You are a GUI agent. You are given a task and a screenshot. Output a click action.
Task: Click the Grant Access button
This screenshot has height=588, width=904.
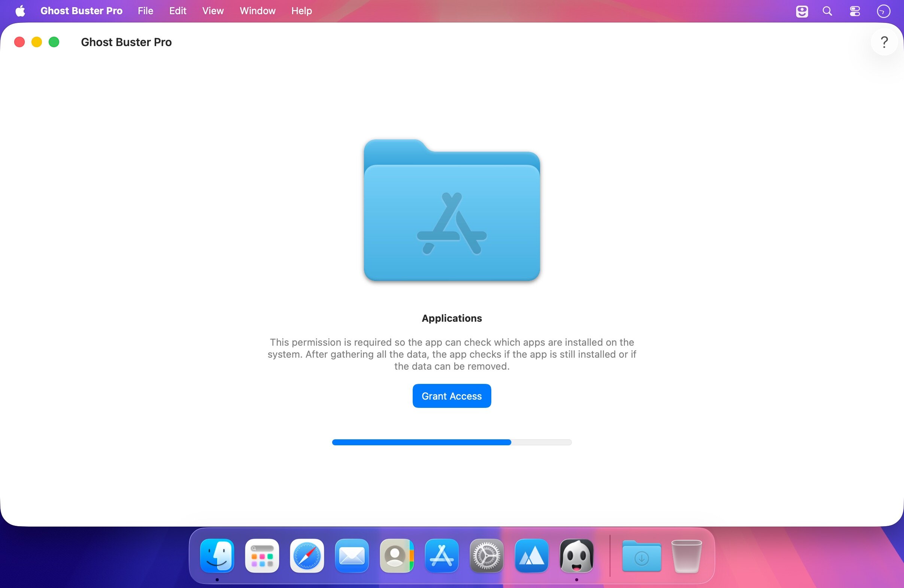[452, 396]
